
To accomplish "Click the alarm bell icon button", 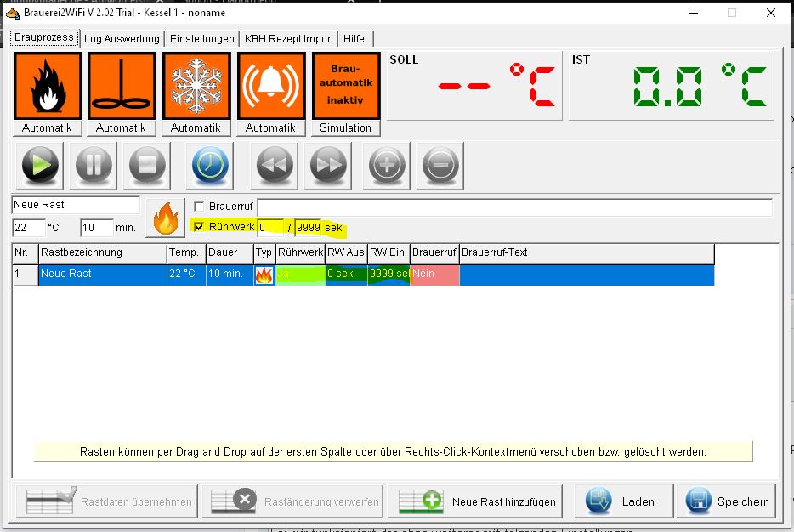I will pyautogui.click(x=270, y=86).
